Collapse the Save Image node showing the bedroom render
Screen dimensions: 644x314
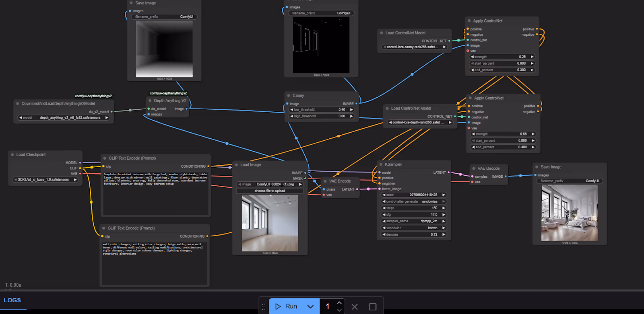[537, 167]
